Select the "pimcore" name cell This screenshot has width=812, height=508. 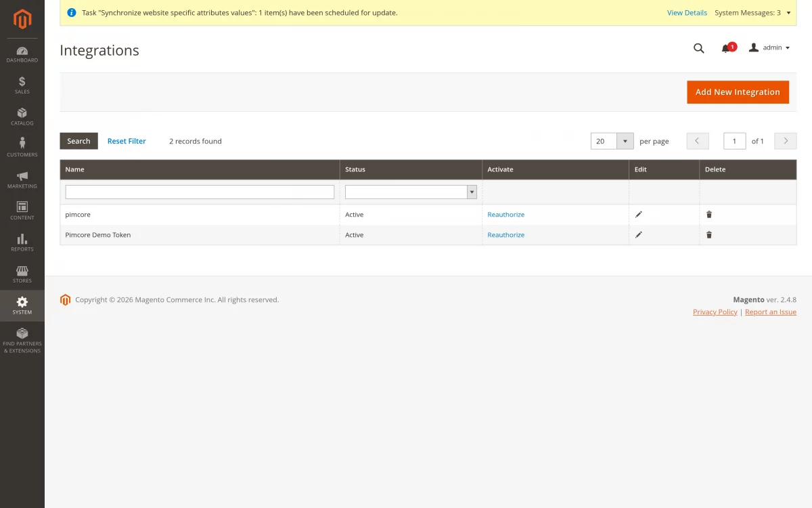200,214
